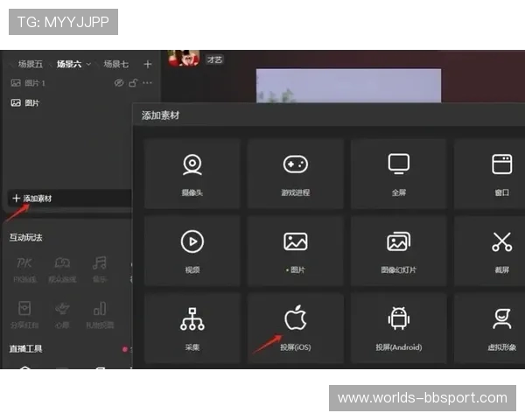Open the 分享红包 red packet tool
The height and width of the screenshot is (420, 525).
(24, 315)
